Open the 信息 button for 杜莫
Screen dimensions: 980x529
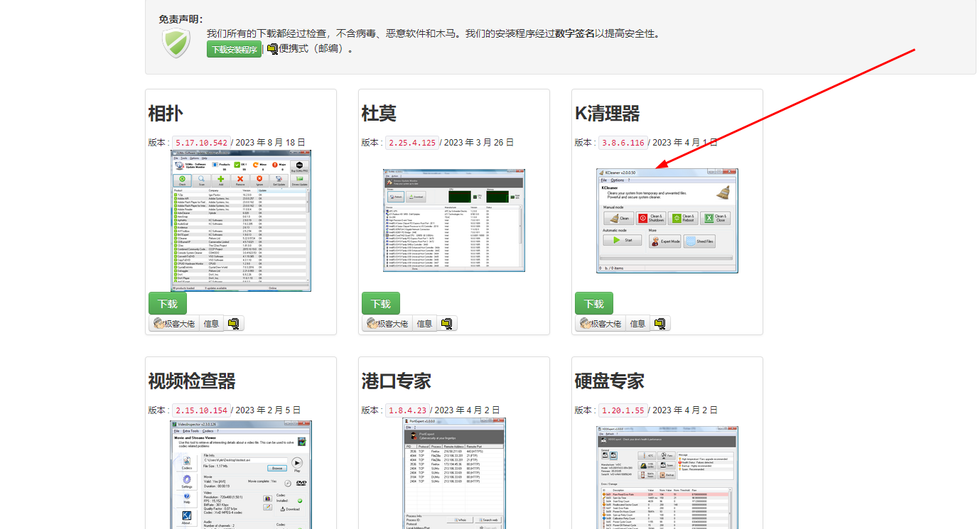[x=424, y=324]
